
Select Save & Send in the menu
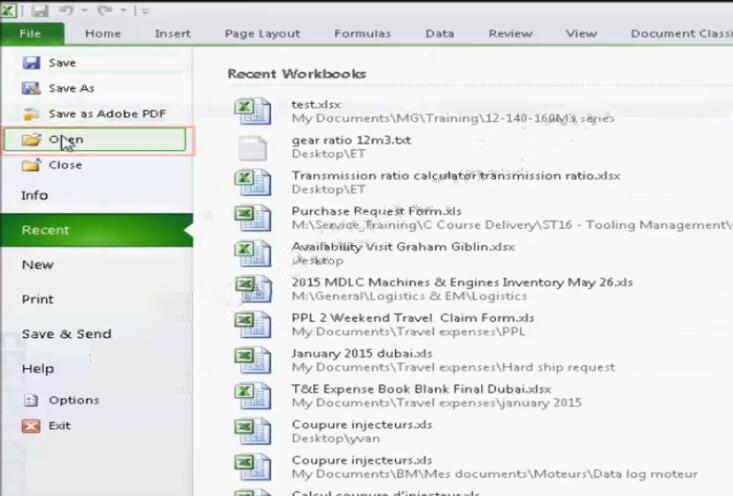click(66, 334)
